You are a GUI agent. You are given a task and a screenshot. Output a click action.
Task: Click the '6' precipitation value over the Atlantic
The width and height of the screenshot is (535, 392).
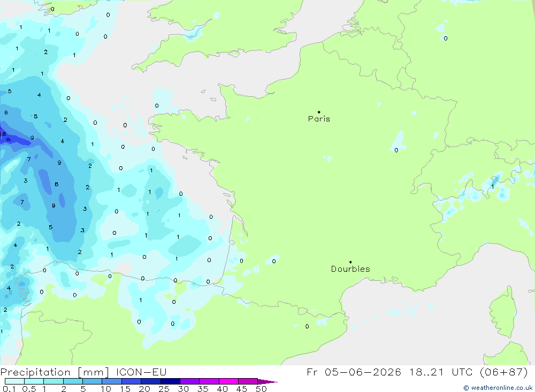[x=6, y=112]
